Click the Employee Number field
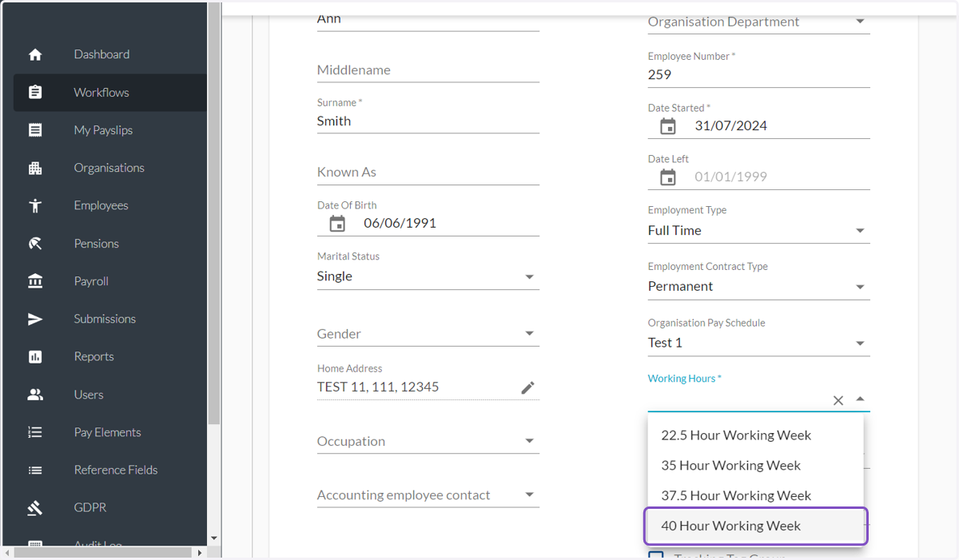Image resolution: width=959 pixels, height=560 pixels. point(758,75)
